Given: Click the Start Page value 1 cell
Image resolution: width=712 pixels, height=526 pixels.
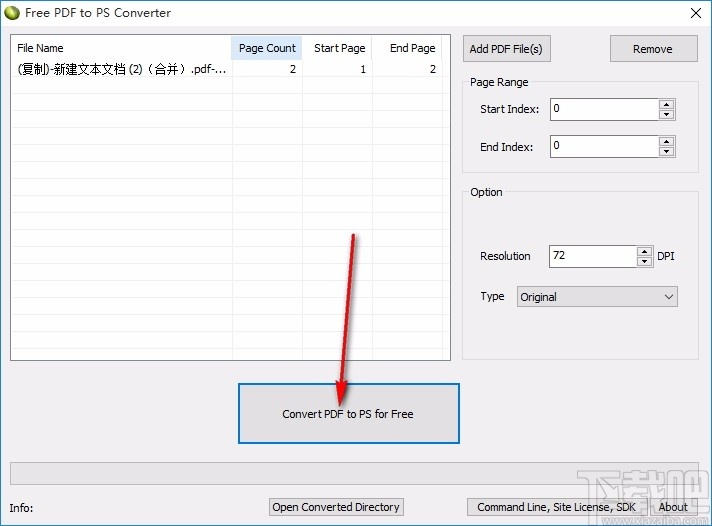Looking at the screenshot, I should 337,69.
